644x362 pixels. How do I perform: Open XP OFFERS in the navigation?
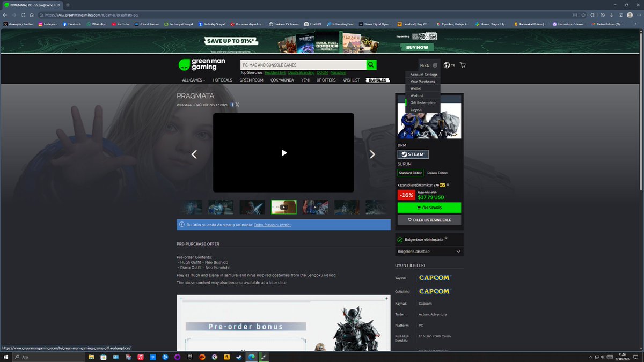click(326, 80)
